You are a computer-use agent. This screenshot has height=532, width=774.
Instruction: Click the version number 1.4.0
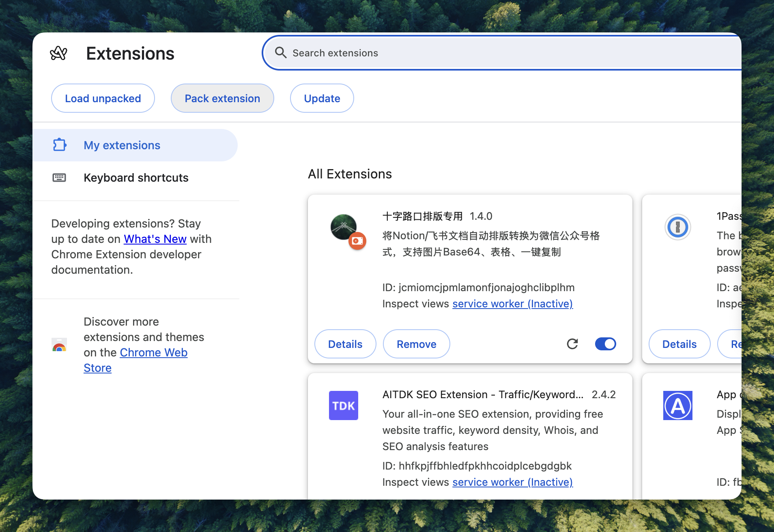481,216
